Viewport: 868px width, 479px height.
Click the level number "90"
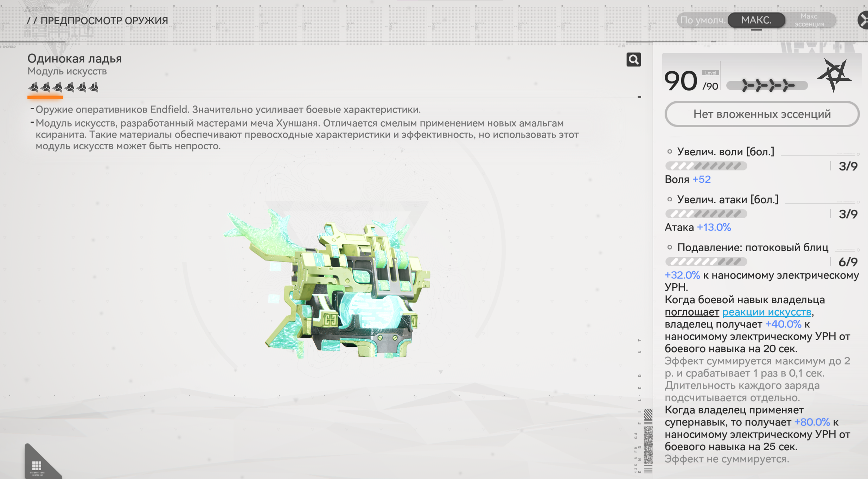[681, 81]
